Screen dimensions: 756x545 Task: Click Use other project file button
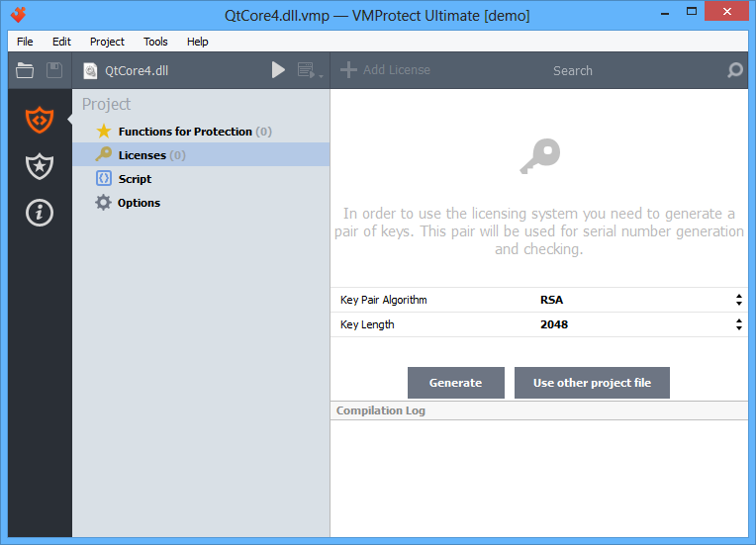(x=592, y=383)
